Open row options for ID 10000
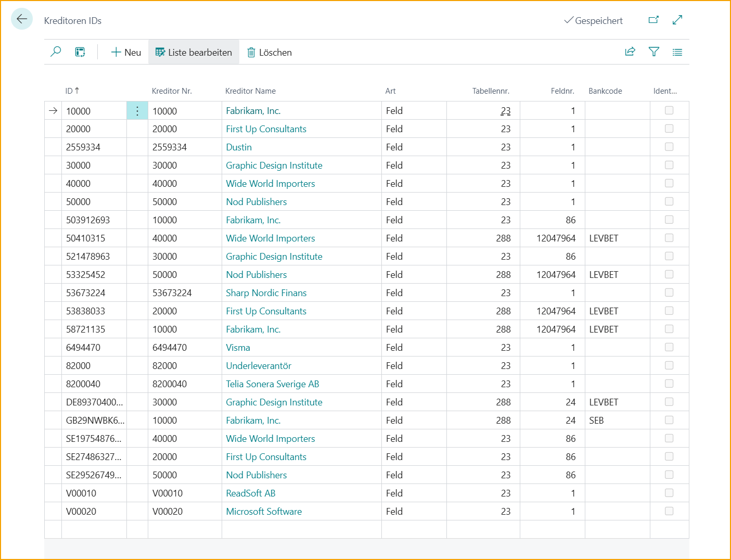The width and height of the screenshot is (731, 560). point(137,111)
